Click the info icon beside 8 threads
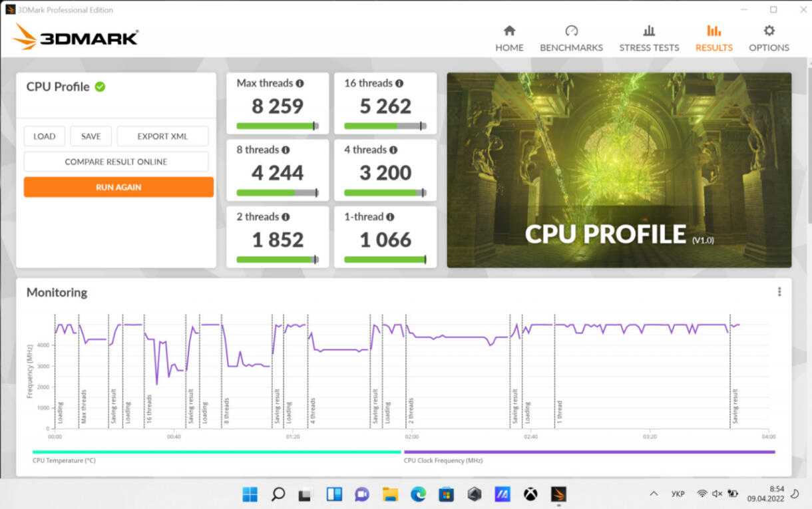Image resolution: width=812 pixels, height=509 pixels. coord(286,150)
